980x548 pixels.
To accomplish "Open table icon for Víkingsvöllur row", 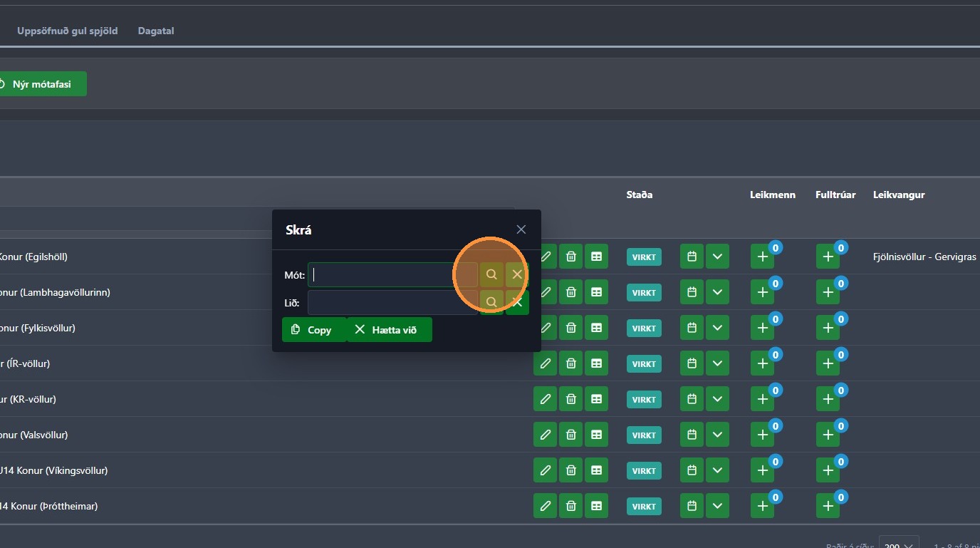I will coord(596,470).
